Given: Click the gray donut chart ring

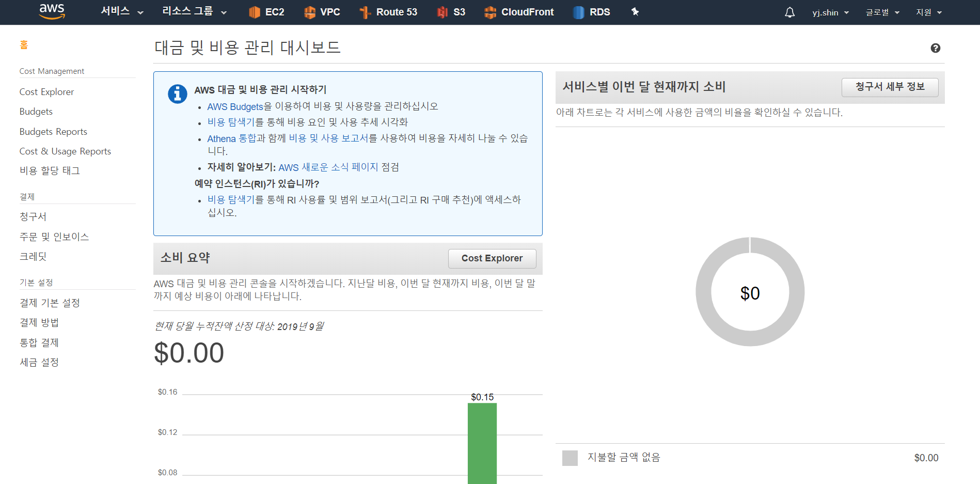Looking at the screenshot, I should pyautogui.click(x=703, y=292).
